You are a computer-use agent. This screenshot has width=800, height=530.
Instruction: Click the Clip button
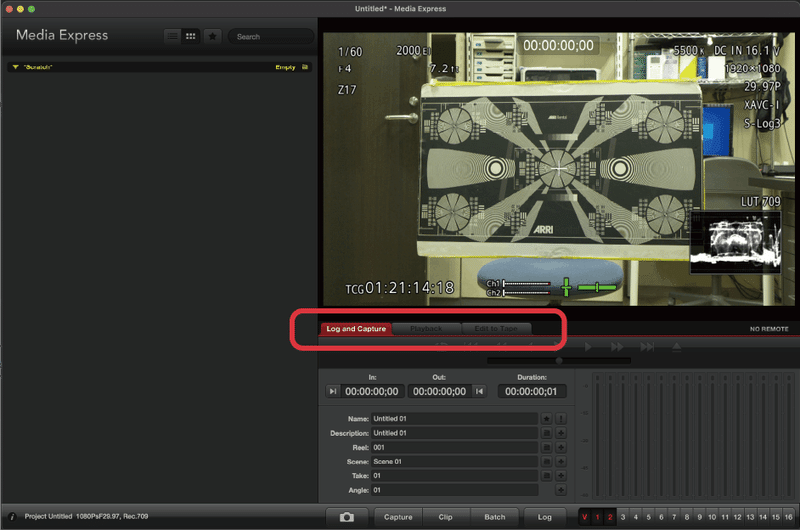pos(445,517)
